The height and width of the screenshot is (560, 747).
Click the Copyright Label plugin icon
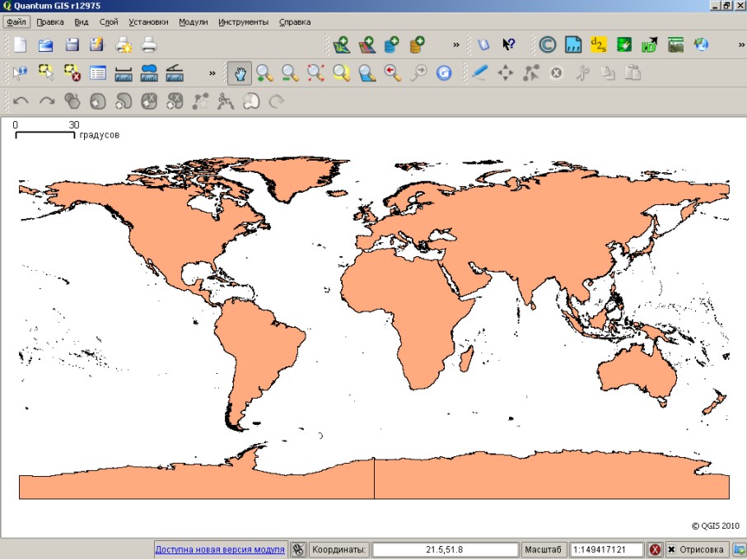[x=548, y=44]
